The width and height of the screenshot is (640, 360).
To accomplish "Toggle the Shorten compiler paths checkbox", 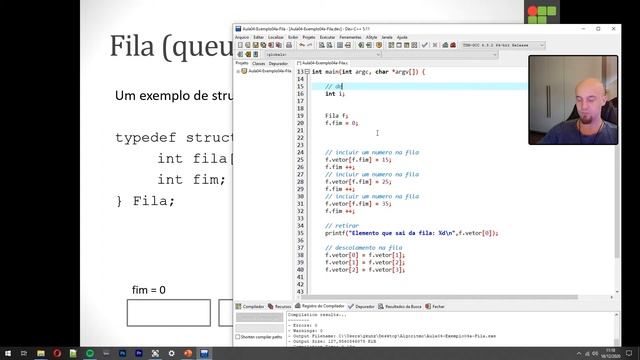I will pyautogui.click(x=238, y=337).
